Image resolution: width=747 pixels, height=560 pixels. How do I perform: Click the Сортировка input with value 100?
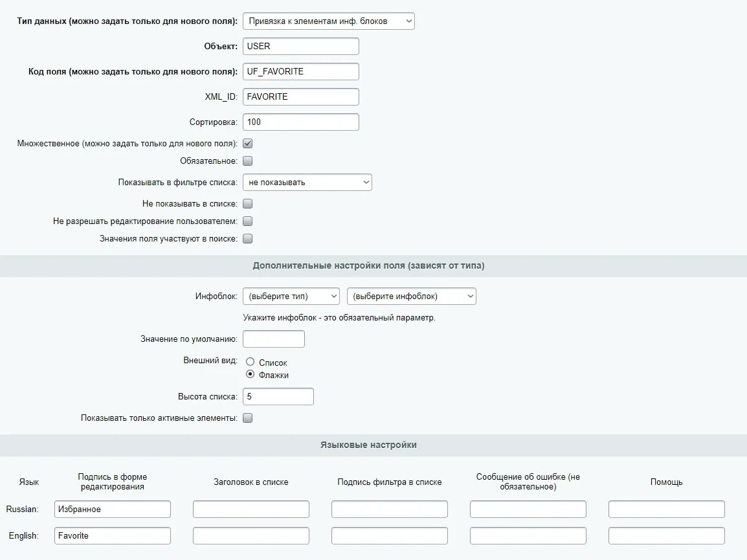pyautogui.click(x=300, y=122)
